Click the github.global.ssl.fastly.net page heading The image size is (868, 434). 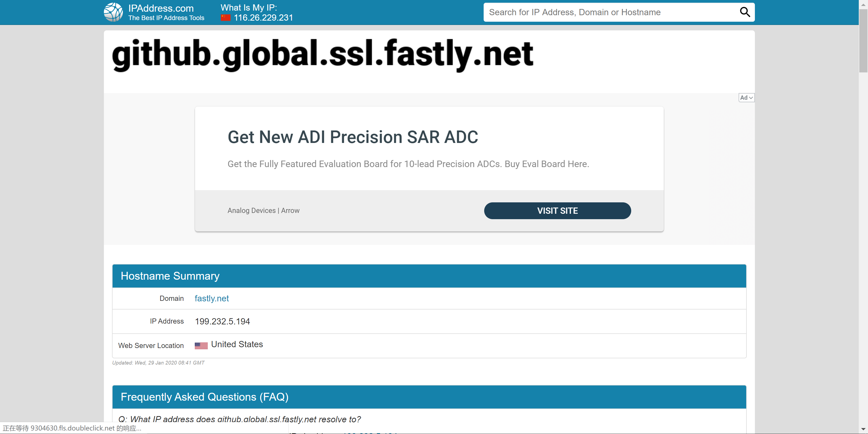323,55
